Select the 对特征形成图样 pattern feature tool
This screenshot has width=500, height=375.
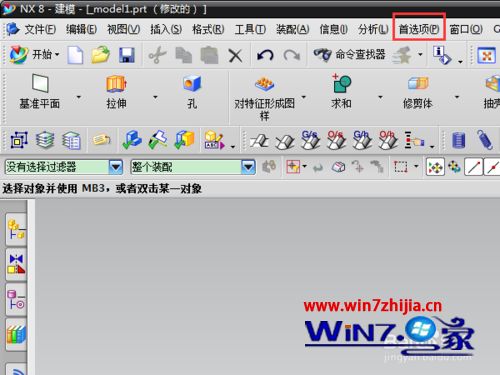(264, 98)
